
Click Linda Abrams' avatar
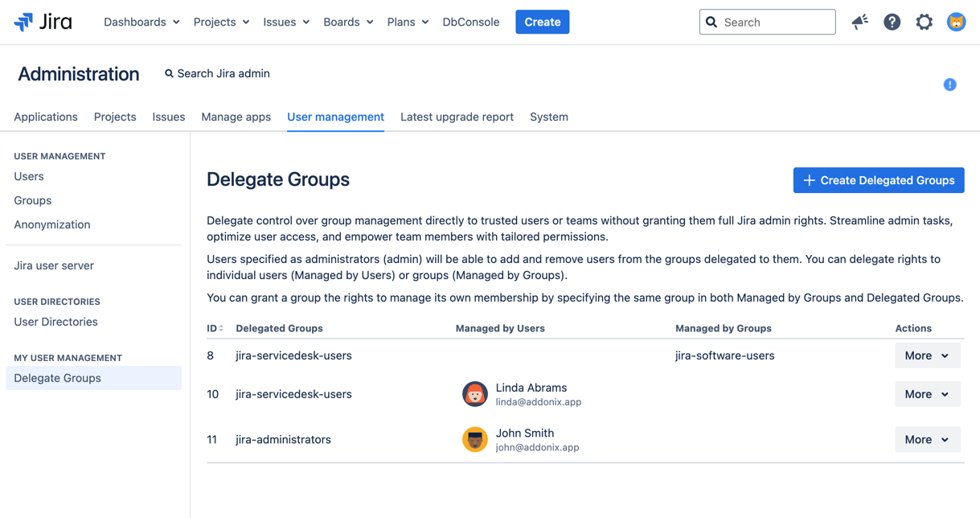pyautogui.click(x=474, y=394)
